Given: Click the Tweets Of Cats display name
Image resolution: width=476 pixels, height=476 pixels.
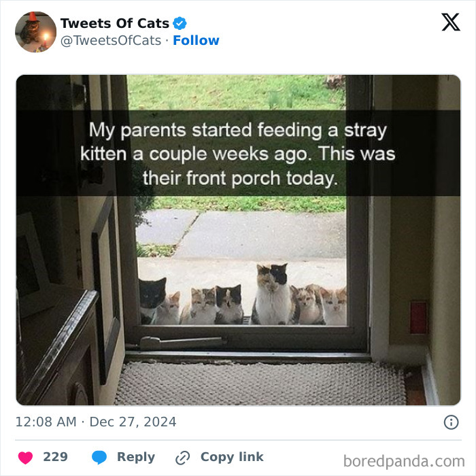Looking at the screenshot, I should tap(115, 24).
